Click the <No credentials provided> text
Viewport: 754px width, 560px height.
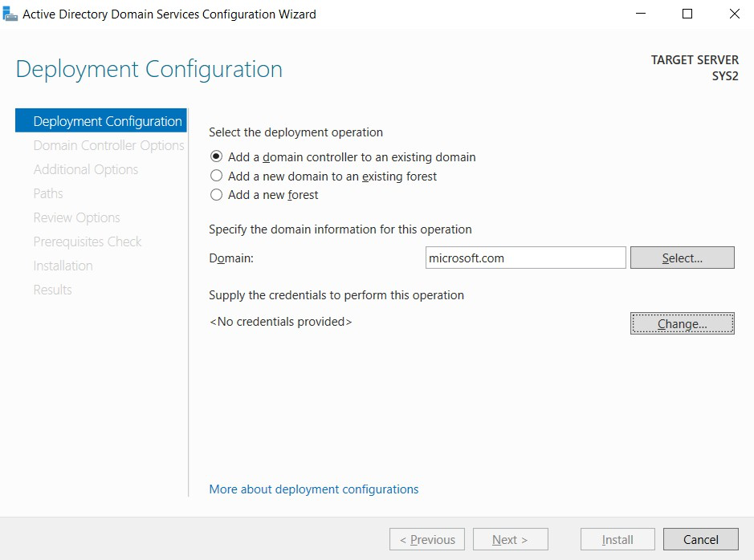pyautogui.click(x=280, y=321)
